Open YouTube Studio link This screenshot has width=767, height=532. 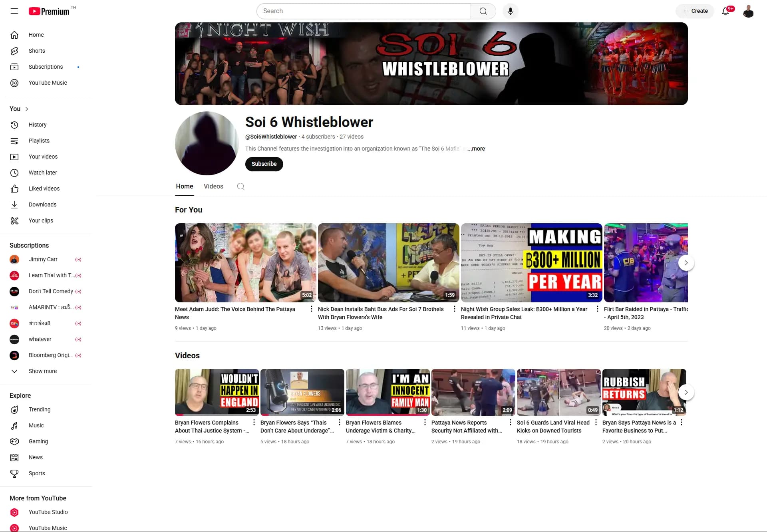click(47, 512)
